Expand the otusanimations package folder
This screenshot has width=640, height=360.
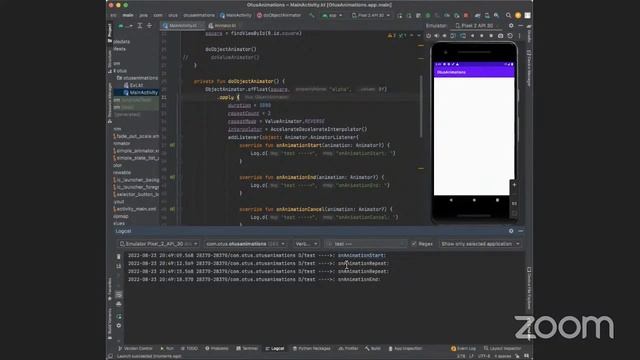[138, 78]
